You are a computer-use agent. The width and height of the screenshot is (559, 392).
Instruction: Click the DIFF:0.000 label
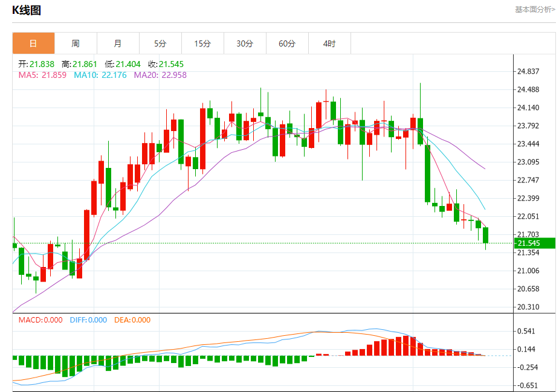[x=88, y=320]
